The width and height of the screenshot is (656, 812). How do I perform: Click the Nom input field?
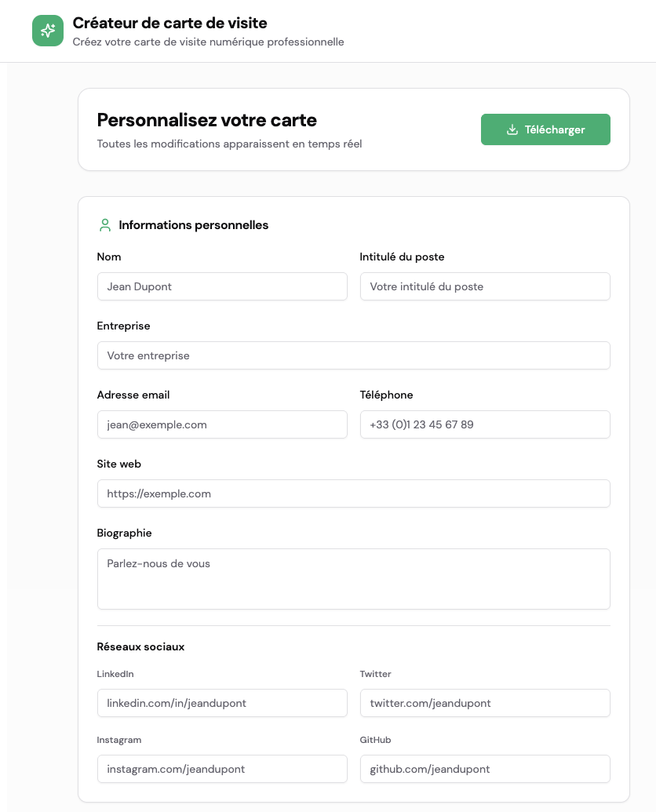pos(222,286)
